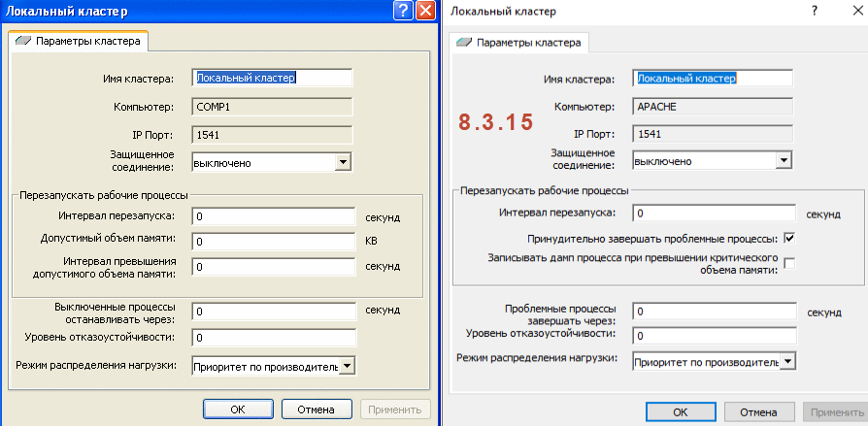
Task: Click 'Выключенные процессы останавливать через' input
Action: tap(273, 311)
